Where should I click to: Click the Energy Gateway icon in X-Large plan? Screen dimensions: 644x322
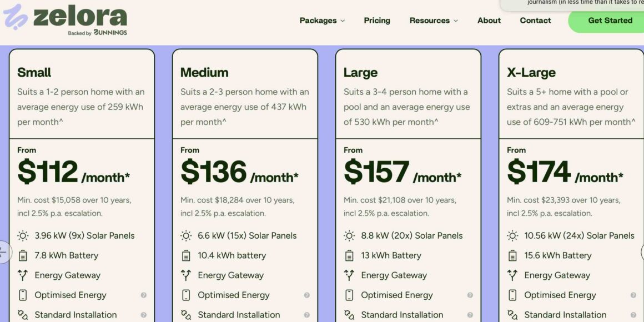(512, 275)
